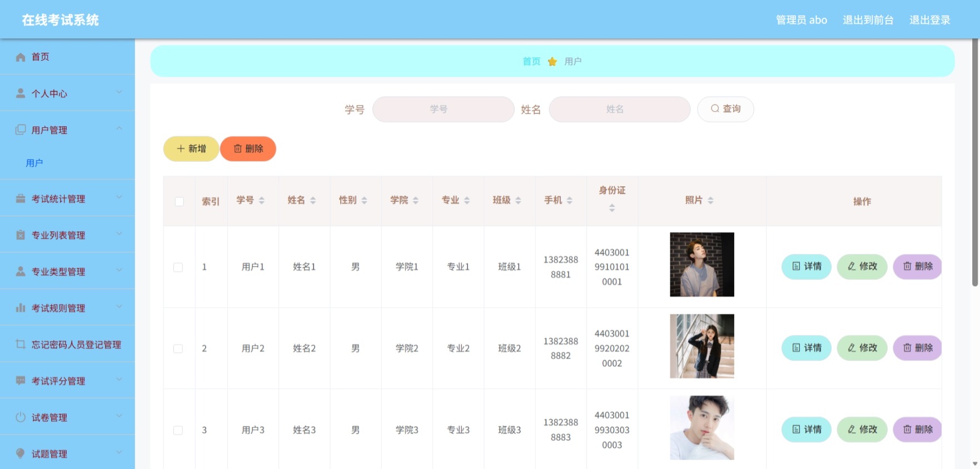Click purple 删除 for 用户3
The image size is (980, 469).
coord(918,430)
